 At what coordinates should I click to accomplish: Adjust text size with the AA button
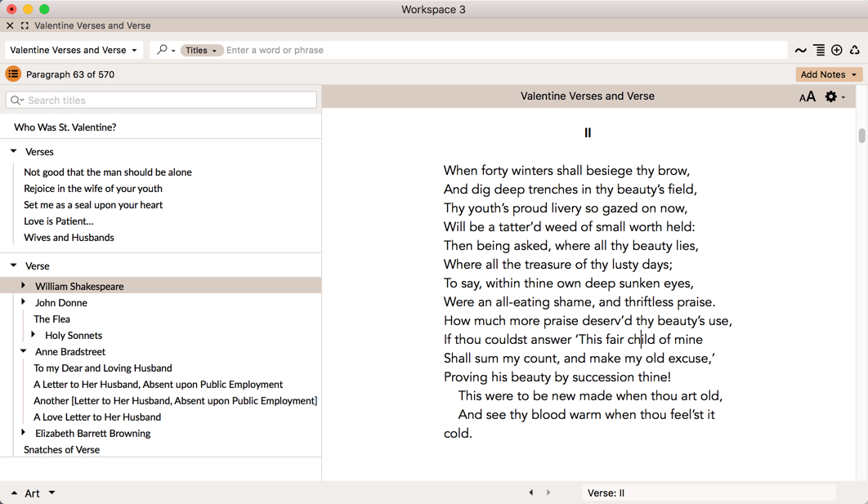coord(807,97)
